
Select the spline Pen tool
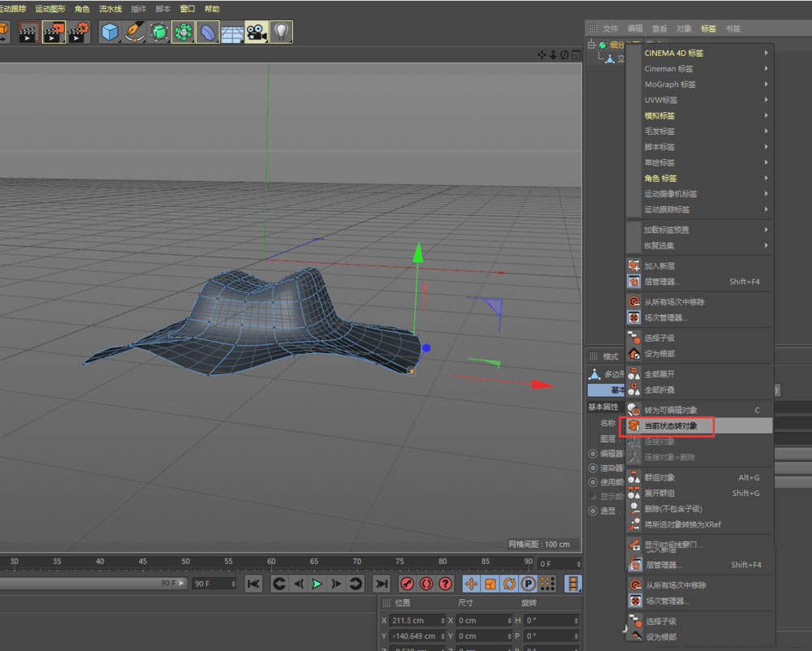[133, 32]
